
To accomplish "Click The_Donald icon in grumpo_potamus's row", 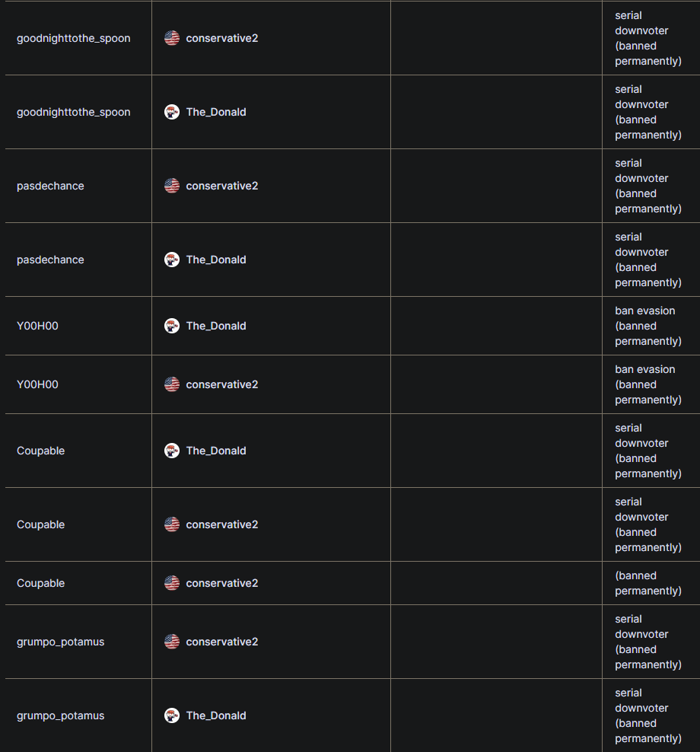I will point(172,715).
